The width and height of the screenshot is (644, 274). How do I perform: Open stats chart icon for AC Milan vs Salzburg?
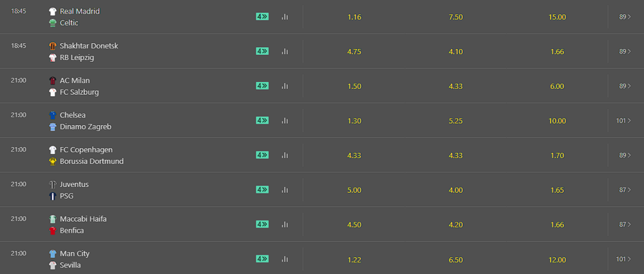click(x=285, y=86)
